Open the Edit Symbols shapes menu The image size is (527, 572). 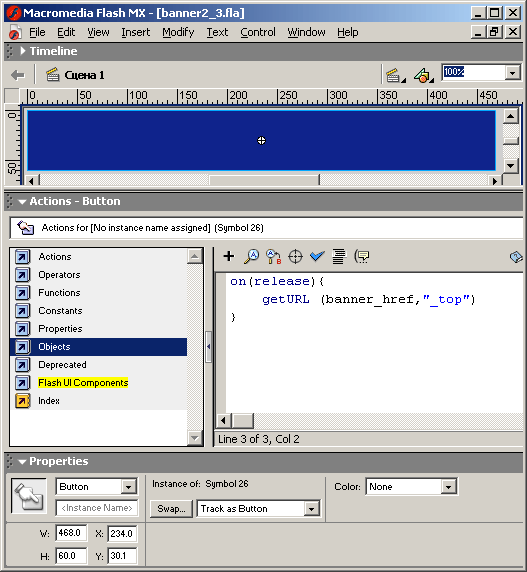point(424,75)
